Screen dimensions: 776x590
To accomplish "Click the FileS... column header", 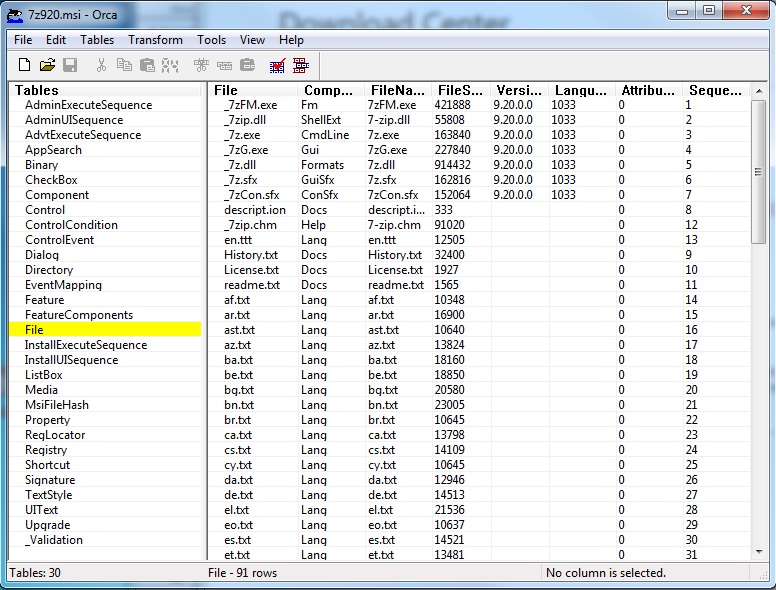I will click(x=461, y=90).
